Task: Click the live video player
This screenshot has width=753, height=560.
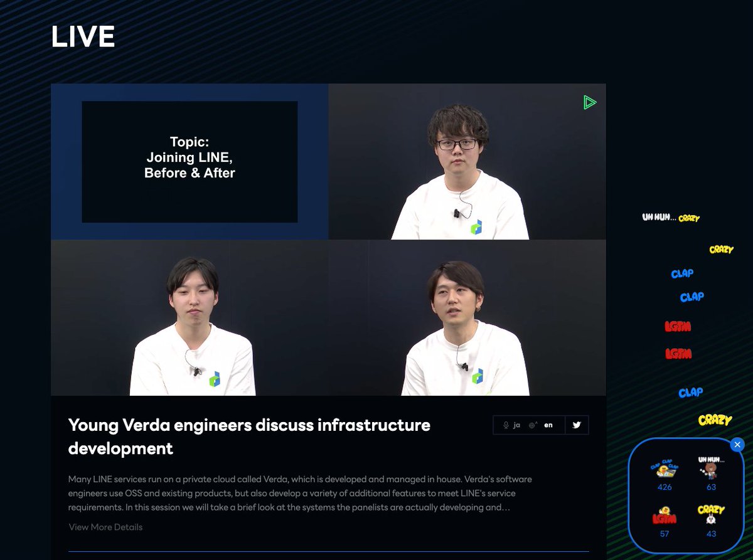Action: (328, 240)
